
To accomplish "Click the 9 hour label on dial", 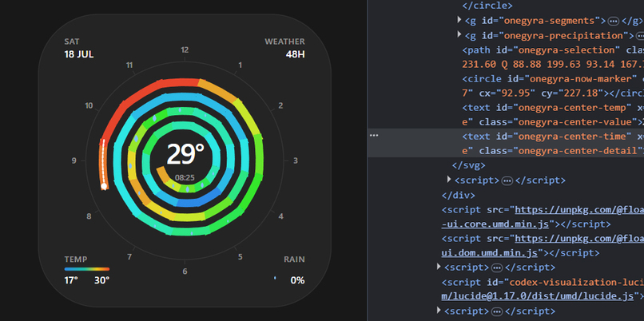I will [x=74, y=160].
